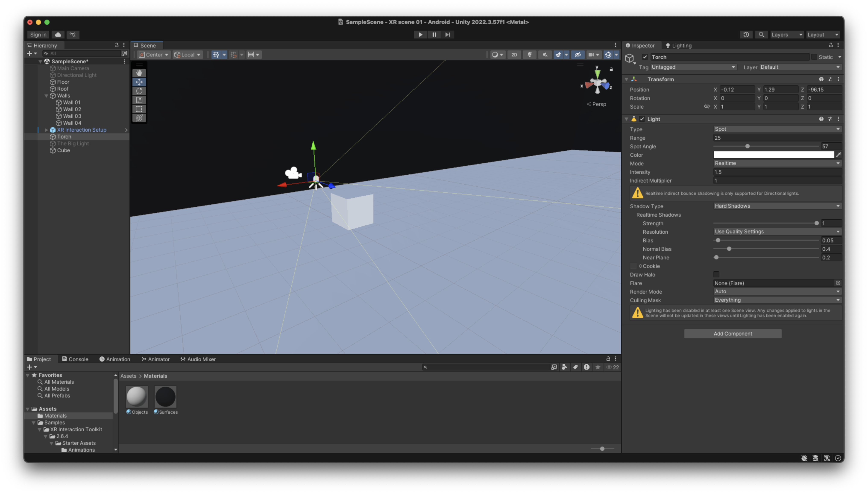Select the Rect tool
Viewport: 868px width, 494px height.
tap(139, 109)
